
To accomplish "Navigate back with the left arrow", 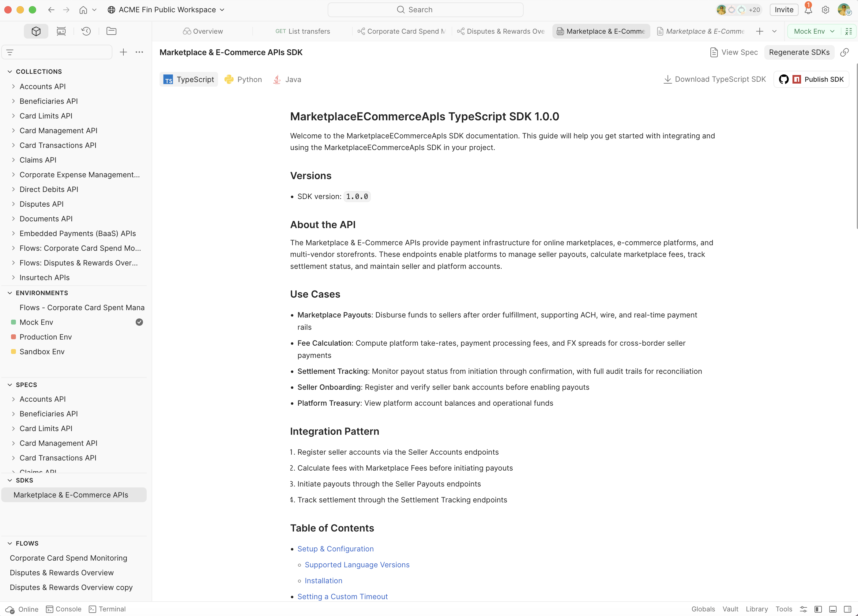I will (x=51, y=10).
